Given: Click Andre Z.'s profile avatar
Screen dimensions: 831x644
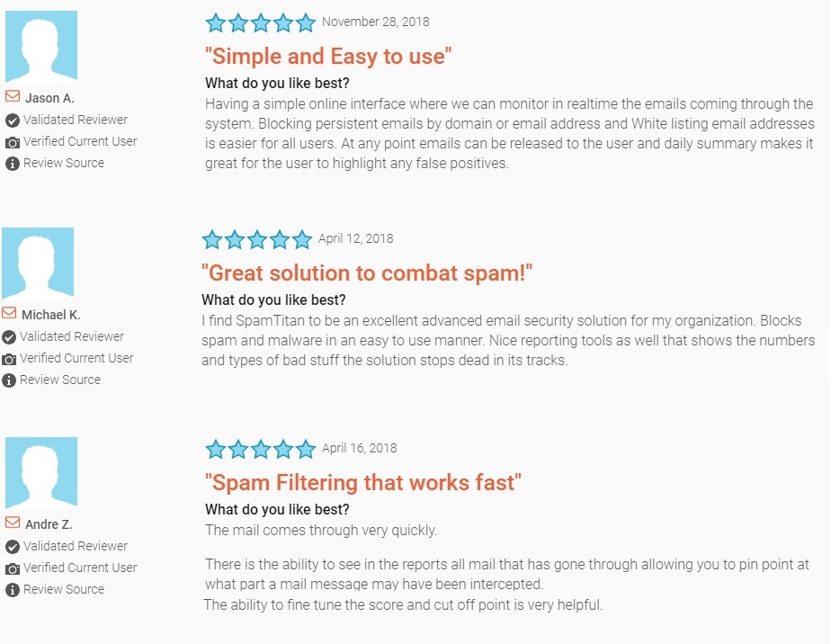Looking at the screenshot, I should [x=40, y=473].
